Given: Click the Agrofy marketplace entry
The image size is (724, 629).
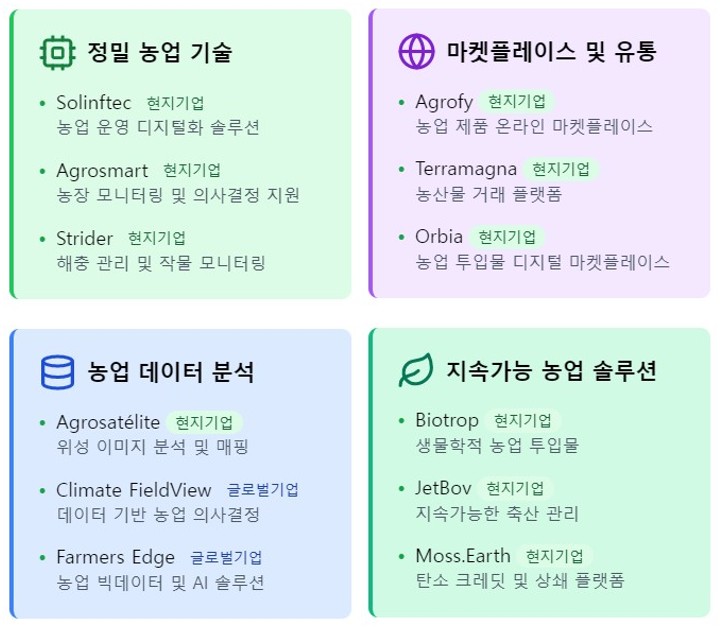Looking at the screenshot, I should (x=442, y=102).
